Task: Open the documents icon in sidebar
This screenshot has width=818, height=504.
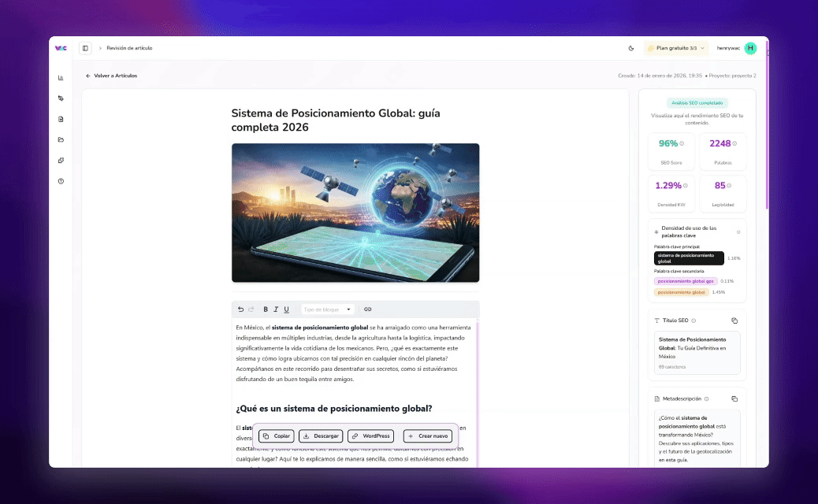Action: pyautogui.click(x=61, y=120)
